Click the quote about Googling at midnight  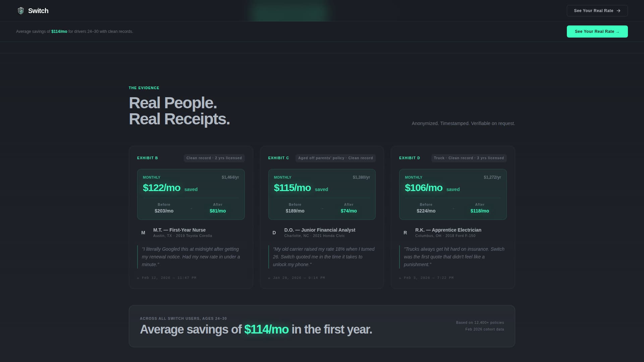click(x=191, y=257)
